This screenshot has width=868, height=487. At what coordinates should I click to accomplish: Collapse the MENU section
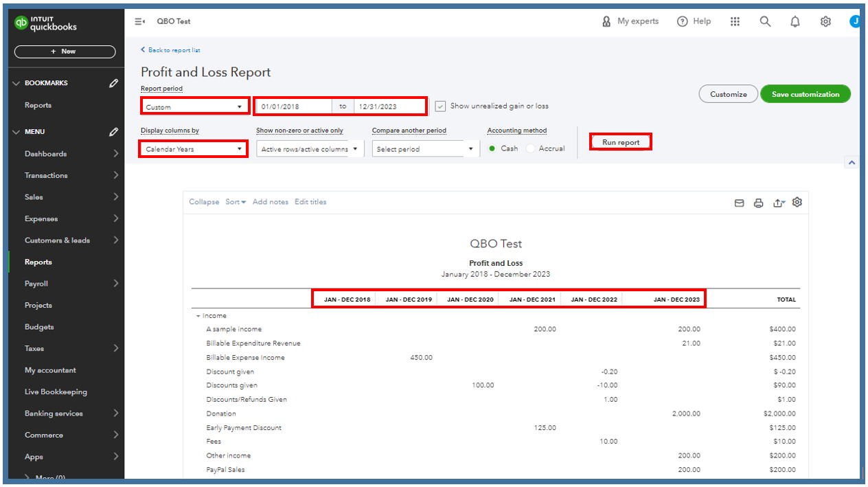click(17, 132)
